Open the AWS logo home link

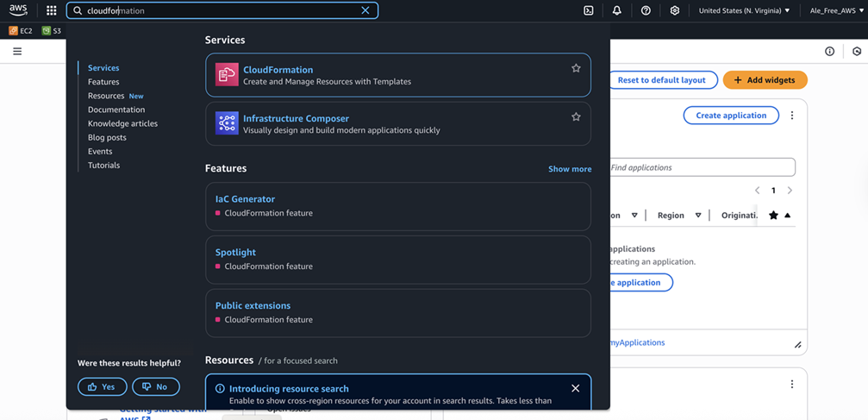(18, 10)
